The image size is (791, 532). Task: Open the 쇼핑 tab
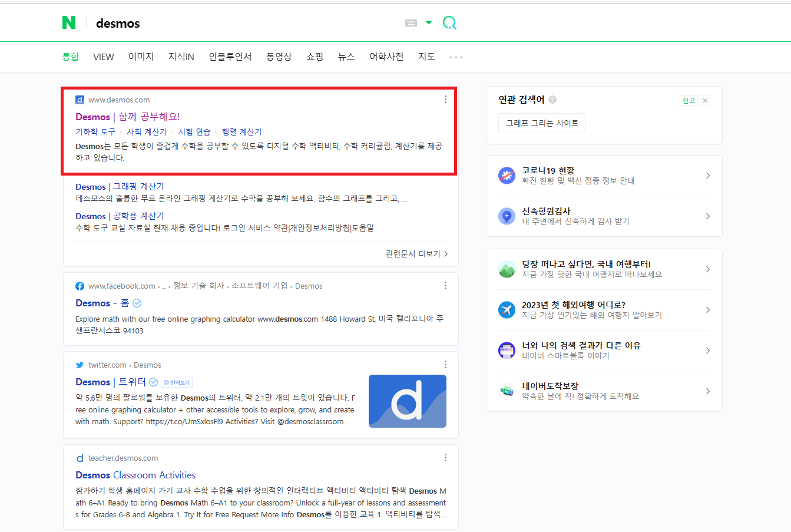point(315,57)
